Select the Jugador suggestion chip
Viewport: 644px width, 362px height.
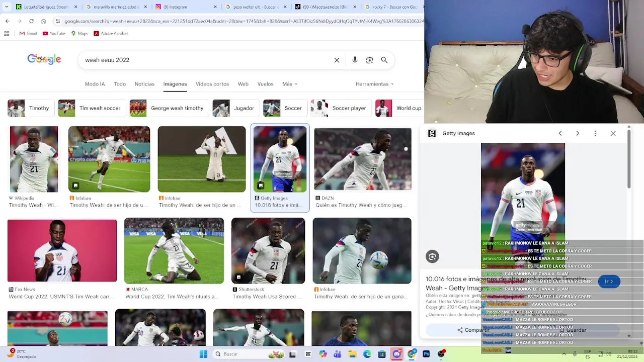[x=235, y=108]
